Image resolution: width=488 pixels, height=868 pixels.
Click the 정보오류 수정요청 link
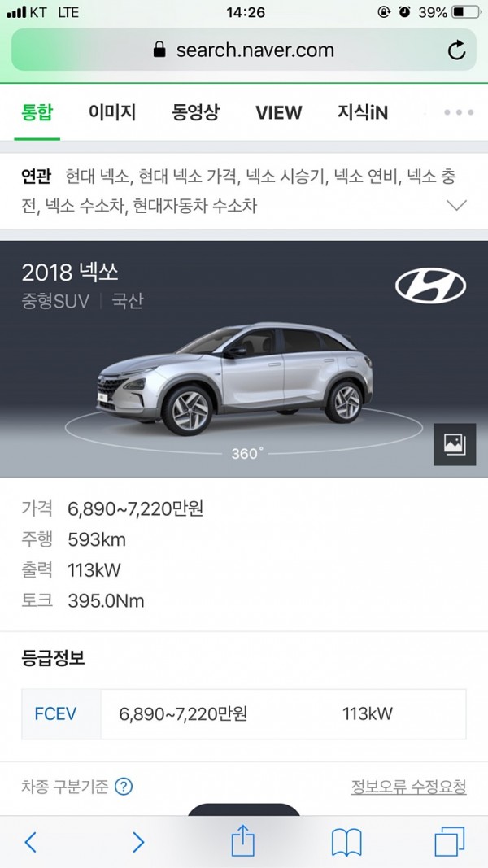coord(409,786)
